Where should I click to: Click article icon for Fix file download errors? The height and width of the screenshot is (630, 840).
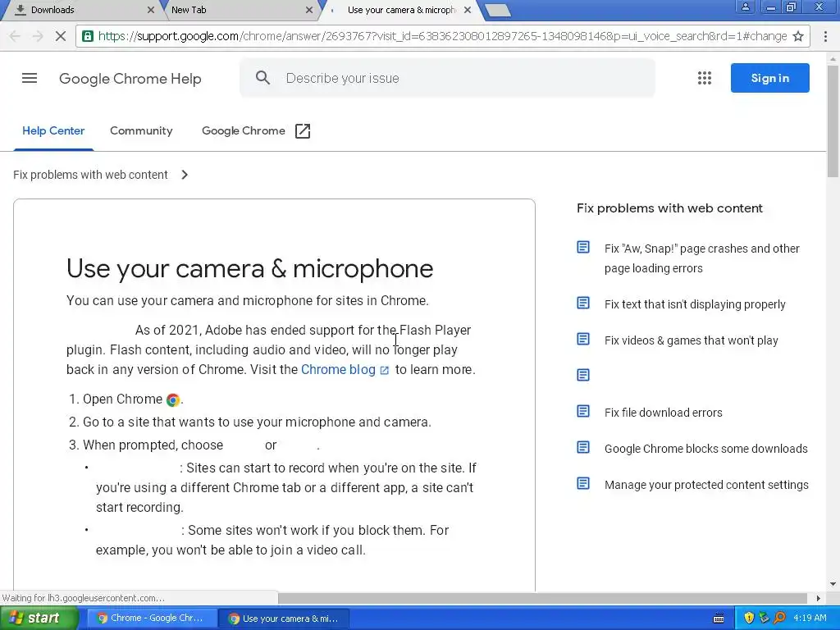tap(583, 411)
